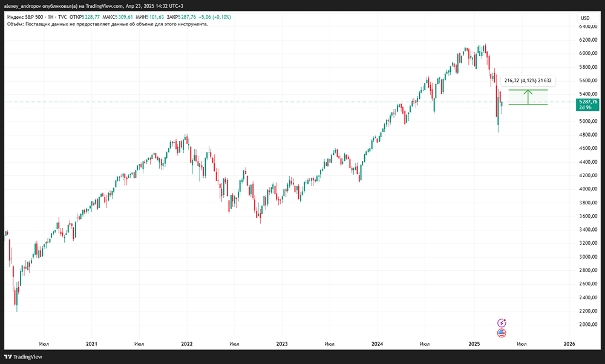Click the 2800,00 price axis label
The height and width of the screenshot is (364, 605).
[x=588, y=270]
